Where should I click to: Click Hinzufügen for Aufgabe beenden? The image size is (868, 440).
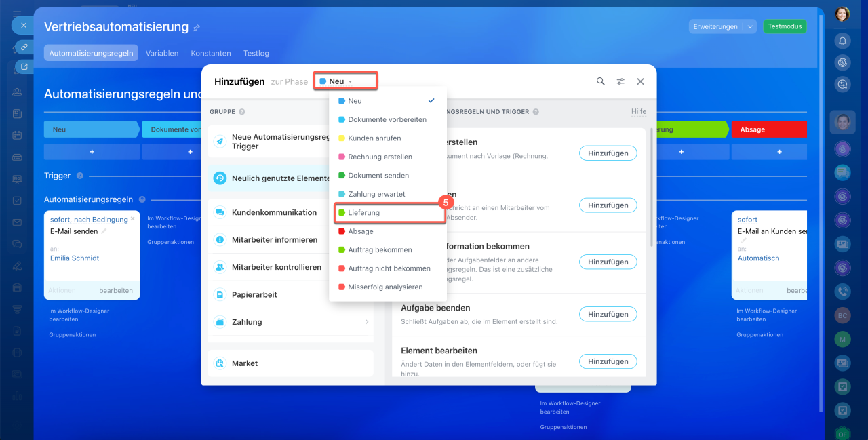tap(608, 315)
